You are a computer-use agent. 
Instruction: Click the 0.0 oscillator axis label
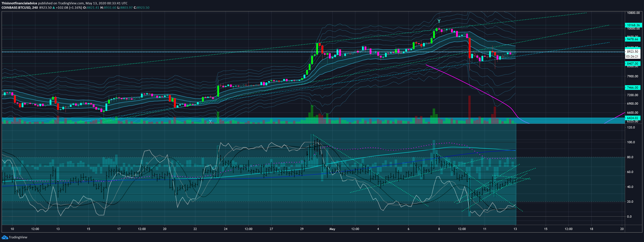[629, 217]
